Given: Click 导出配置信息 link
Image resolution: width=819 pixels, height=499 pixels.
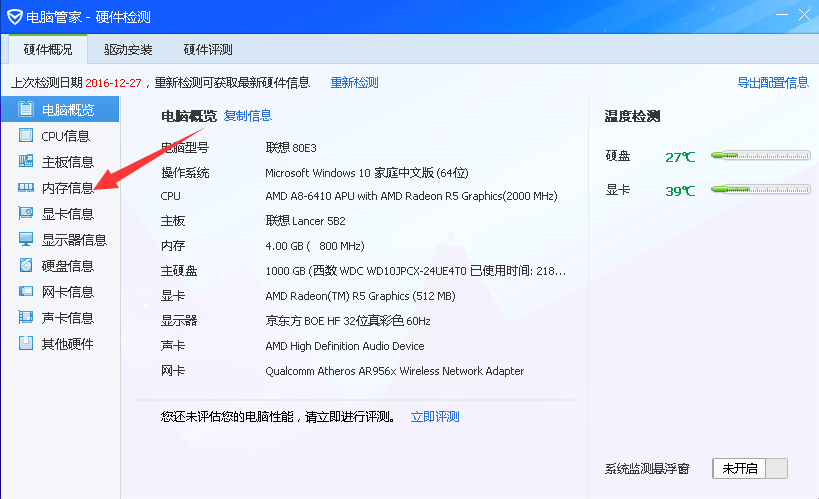Looking at the screenshot, I should coord(773,83).
